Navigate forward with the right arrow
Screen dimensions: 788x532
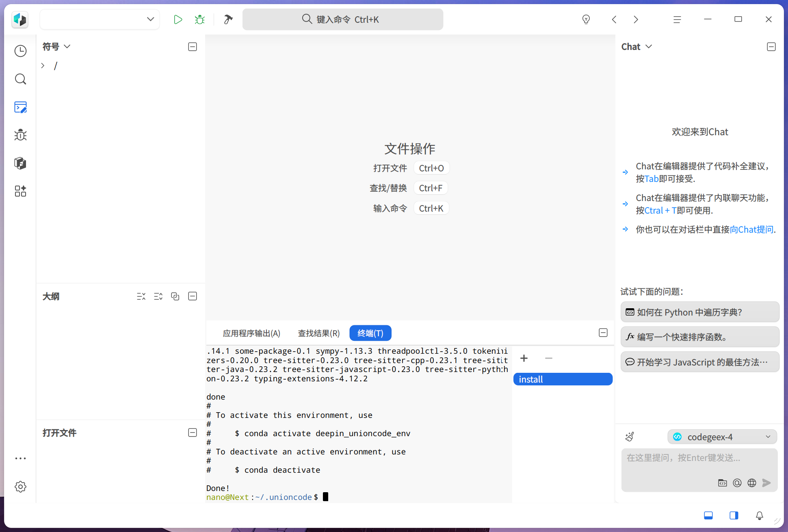point(636,19)
